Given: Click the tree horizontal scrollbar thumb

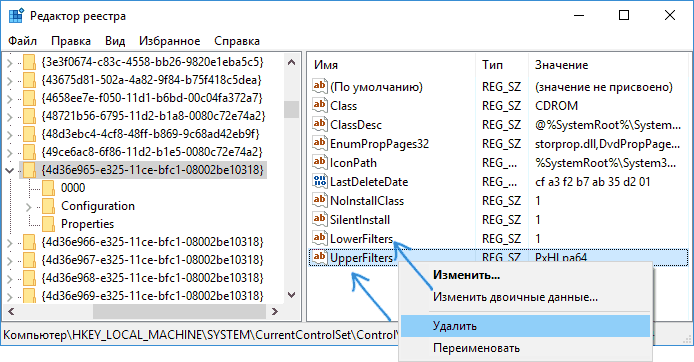Looking at the screenshot, I should click(x=180, y=312).
